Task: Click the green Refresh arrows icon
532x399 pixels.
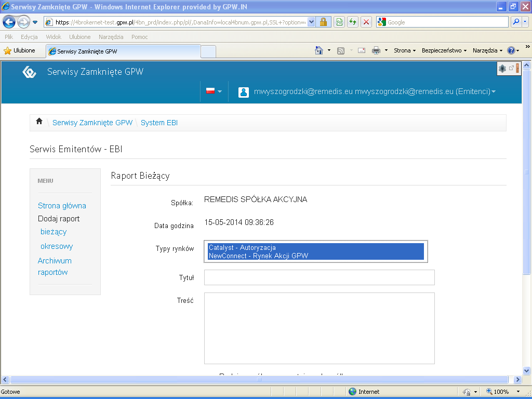Action: tap(353, 22)
